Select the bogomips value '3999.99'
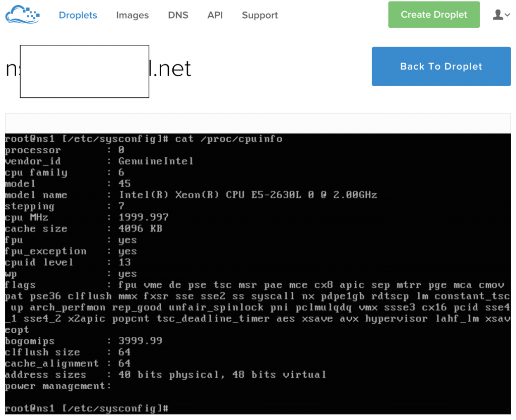This screenshot has height=420, width=516. pos(140,341)
